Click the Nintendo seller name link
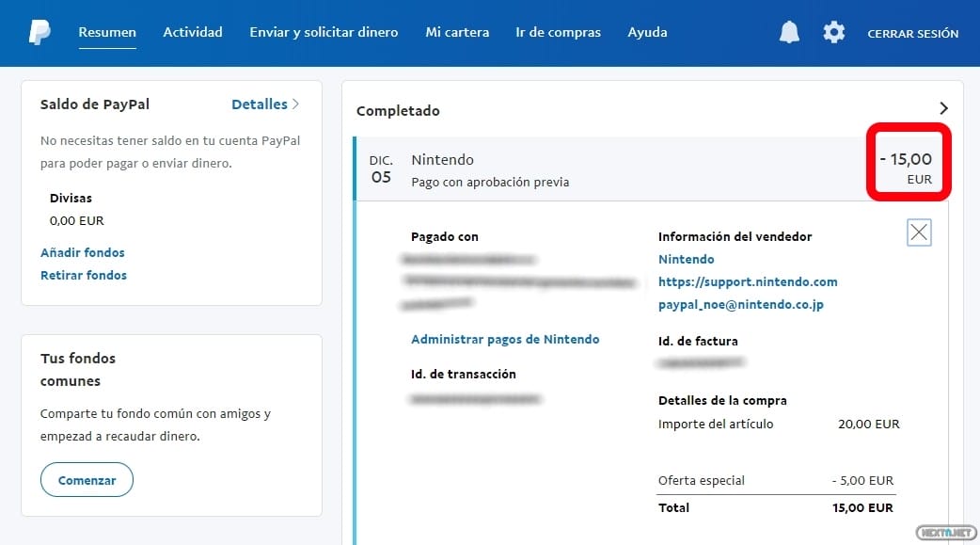 pos(686,259)
